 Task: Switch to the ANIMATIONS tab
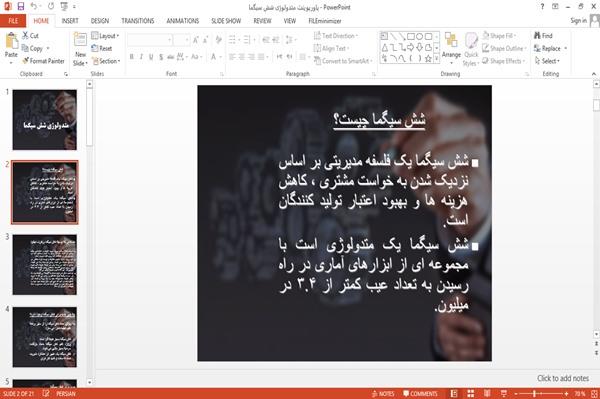[183, 21]
